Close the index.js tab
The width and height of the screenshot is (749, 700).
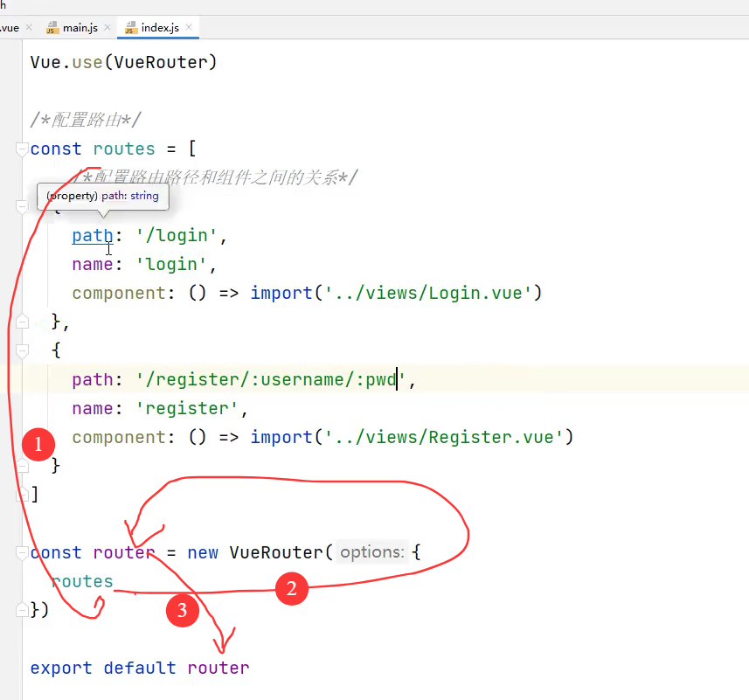point(189,27)
